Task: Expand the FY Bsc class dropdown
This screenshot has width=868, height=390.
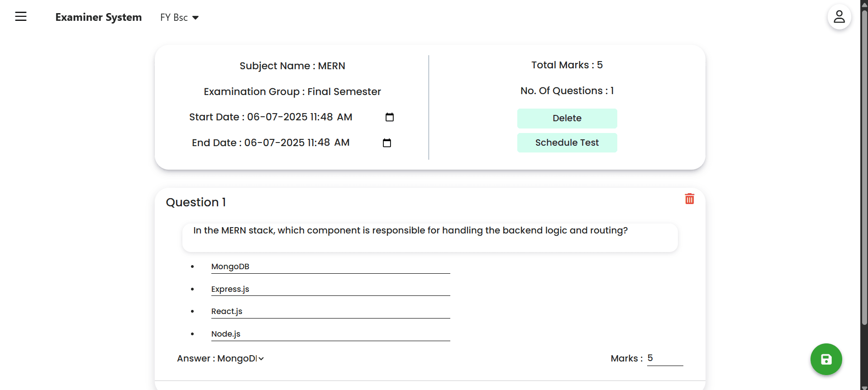Action: [x=180, y=18]
